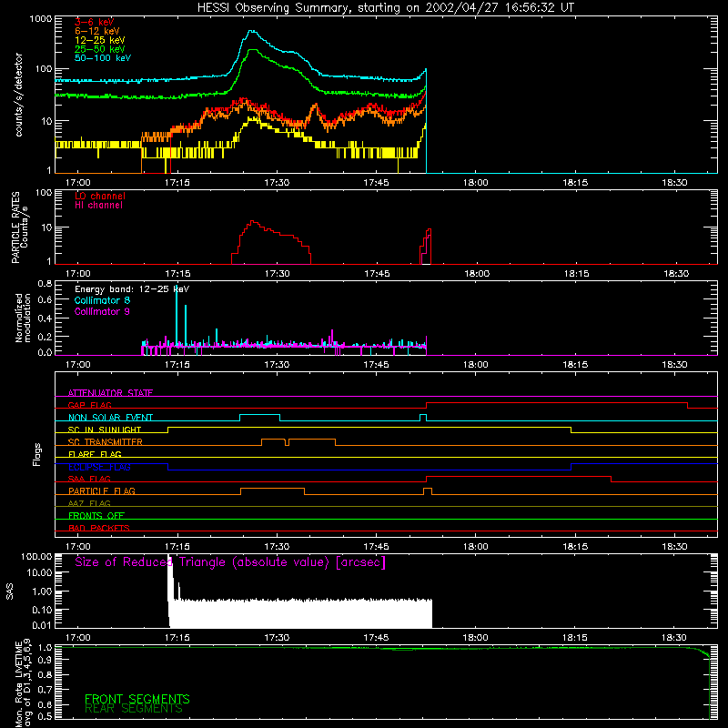Select the 0.9 tick on the livetime axis
Screen dimensions: 728x728
[x=45, y=660]
